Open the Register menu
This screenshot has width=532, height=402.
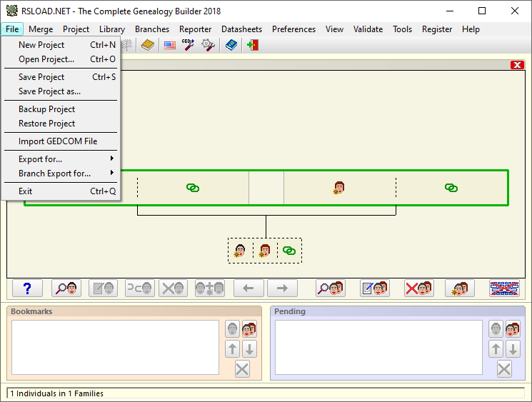(437, 29)
